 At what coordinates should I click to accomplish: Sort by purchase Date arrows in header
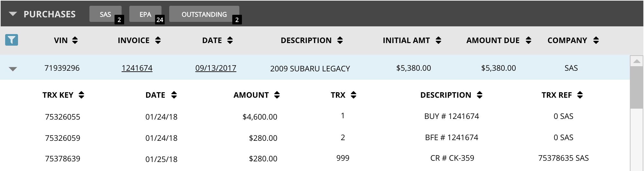click(230, 40)
